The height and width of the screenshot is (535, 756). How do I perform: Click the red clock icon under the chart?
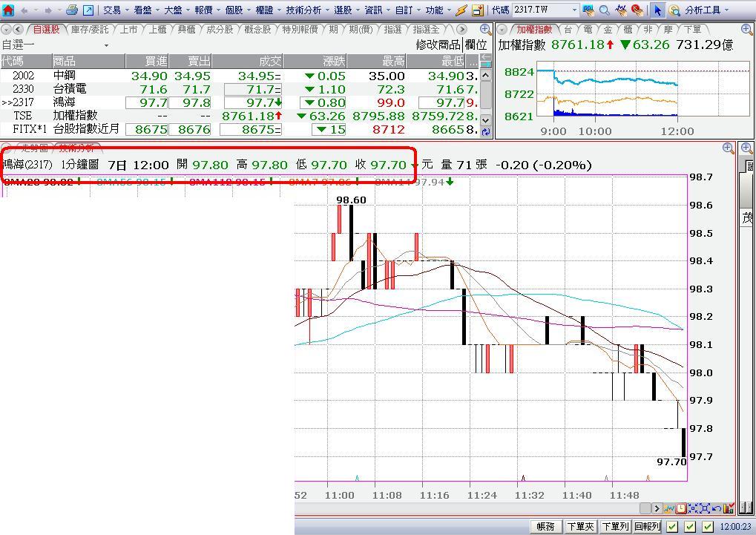point(681,508)
